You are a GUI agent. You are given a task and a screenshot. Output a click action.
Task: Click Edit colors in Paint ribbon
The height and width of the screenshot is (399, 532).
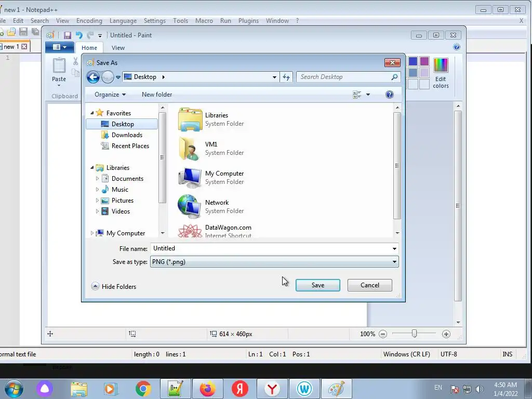(441, 73)
